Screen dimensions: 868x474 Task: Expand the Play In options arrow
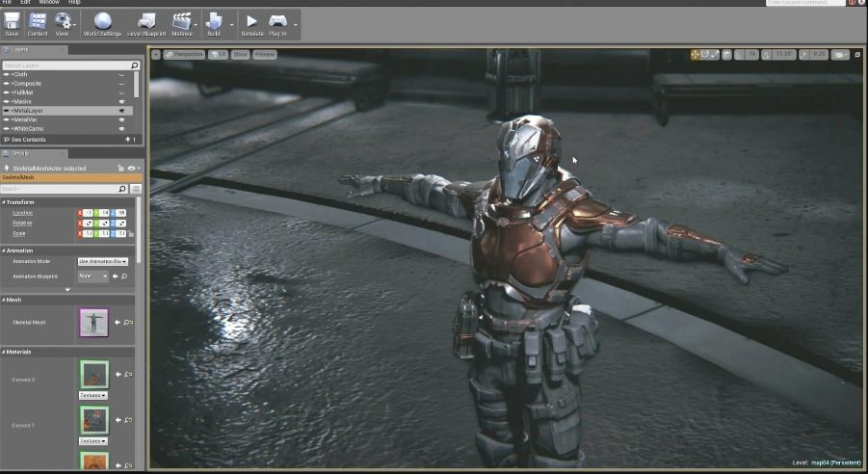296,25
